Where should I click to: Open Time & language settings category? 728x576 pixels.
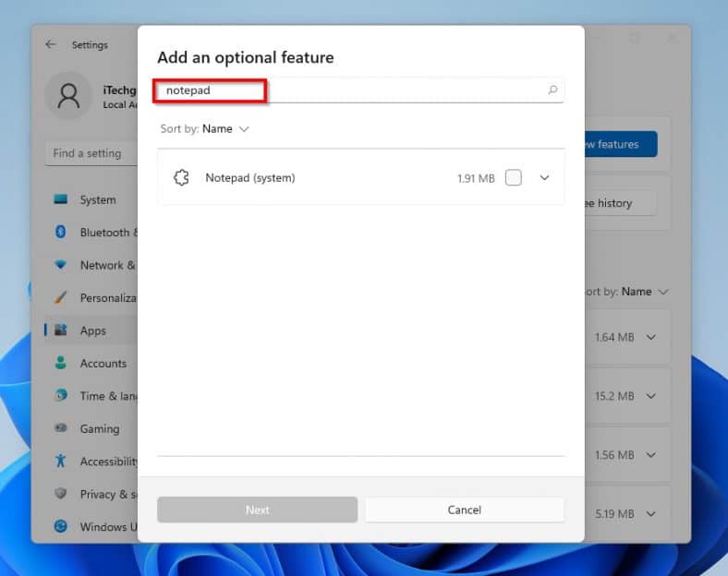[91, 396]
